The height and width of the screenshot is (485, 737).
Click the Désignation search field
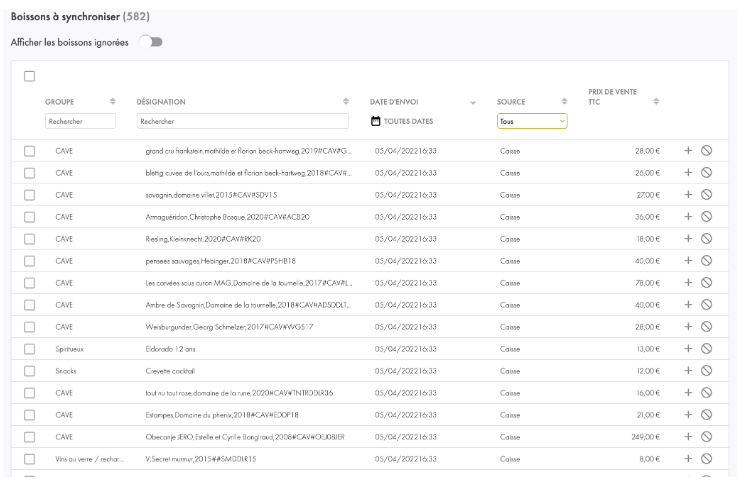pos(243,121)
